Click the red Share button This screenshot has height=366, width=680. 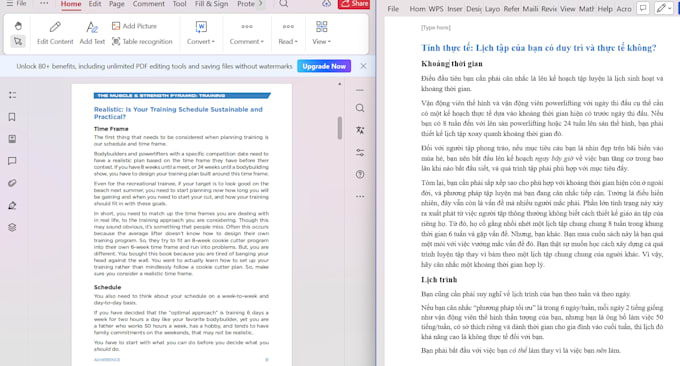354,4
